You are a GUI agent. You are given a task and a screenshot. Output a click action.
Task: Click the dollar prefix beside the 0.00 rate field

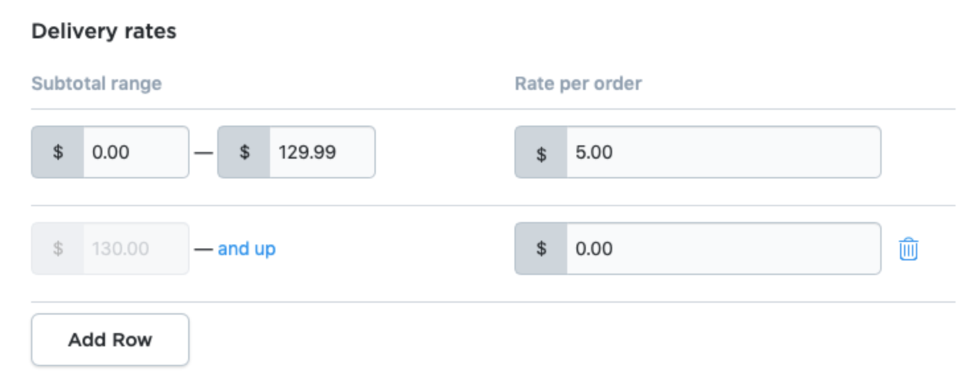point(542,249)
